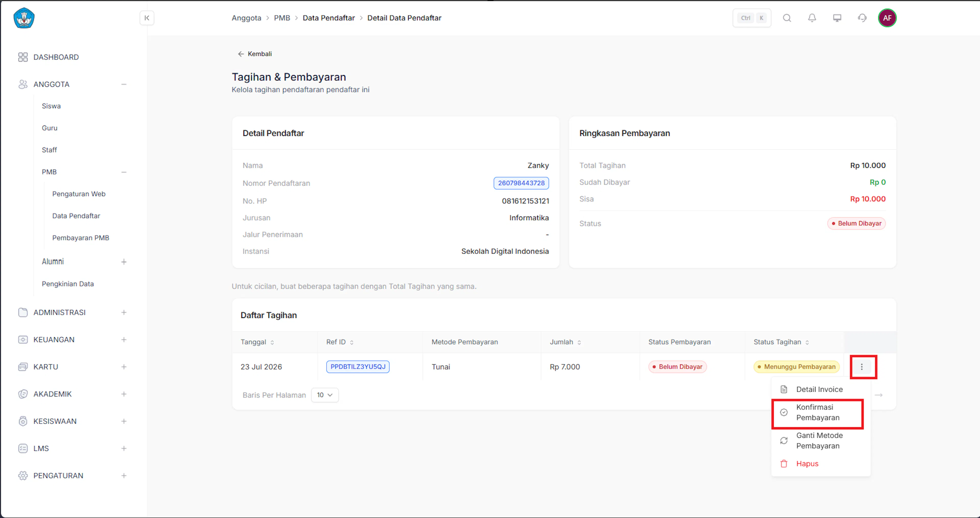The height and width of the screenshot is (518, 980).
Task: Click the Detail Invoice document icon
Action: point(784,389)
